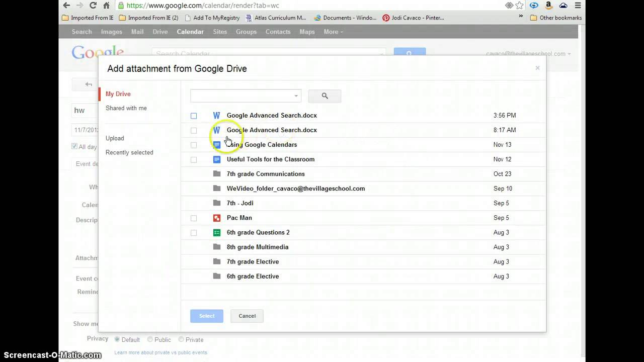
Task: Click folder icon for WeVideo_folder
Action: pos(217,189)
